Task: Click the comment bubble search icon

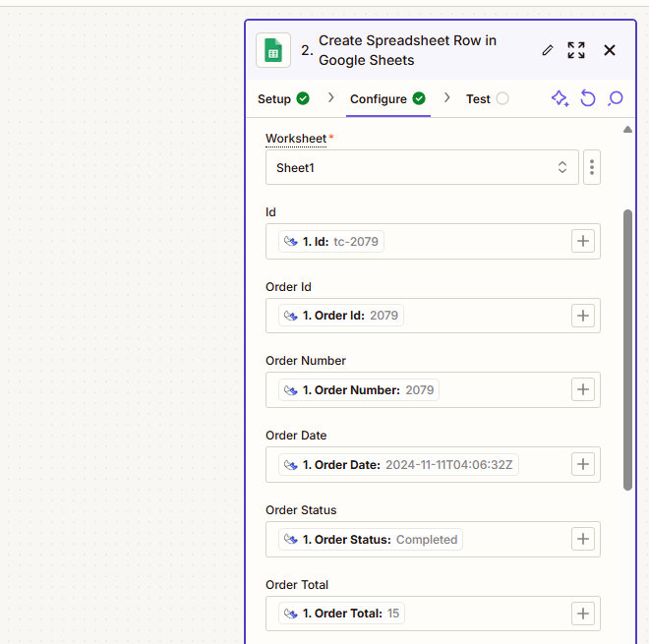Action: click(x=616, y=98)
